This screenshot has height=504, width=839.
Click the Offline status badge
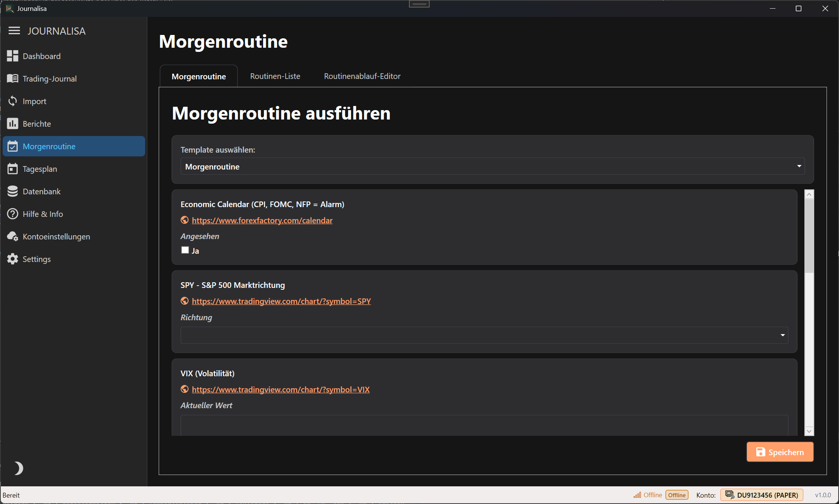pos(676,495)
